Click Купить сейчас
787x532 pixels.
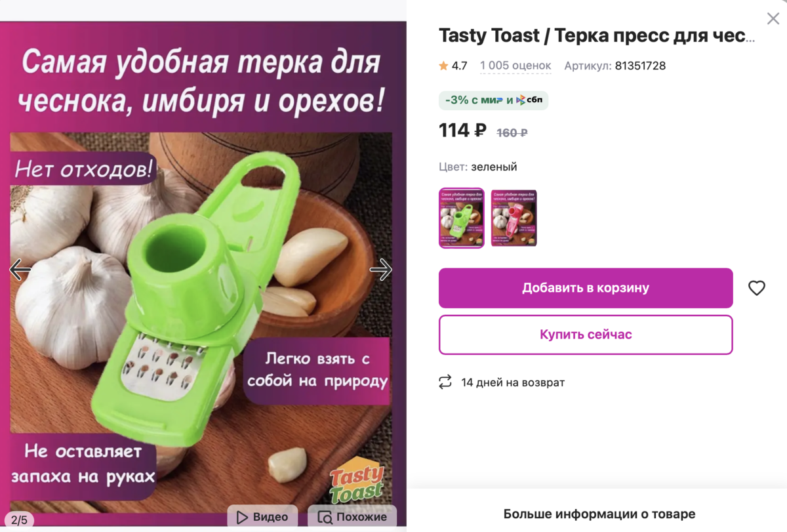(586, 335)
